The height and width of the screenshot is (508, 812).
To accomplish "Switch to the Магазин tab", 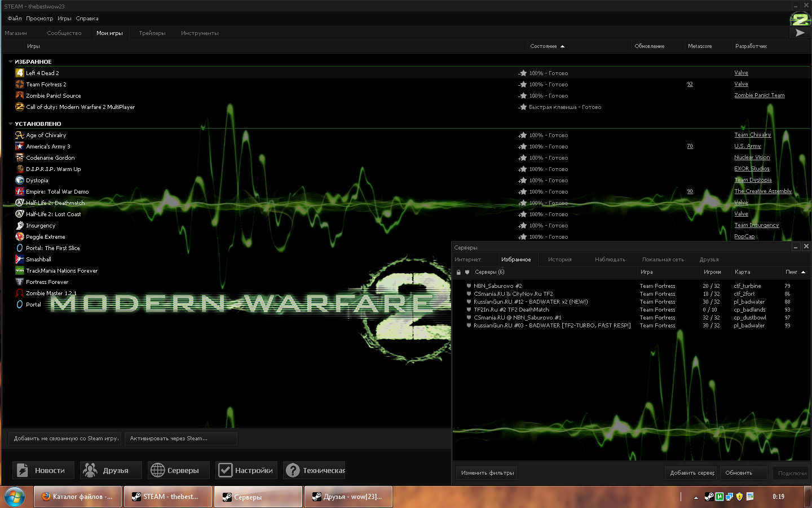I will [x=16, y=33].
